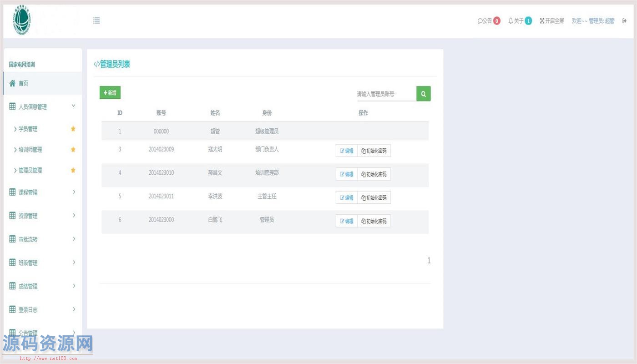
Task: Click account cell 000000
Action: pyautogui.click(x=161, y=131)
